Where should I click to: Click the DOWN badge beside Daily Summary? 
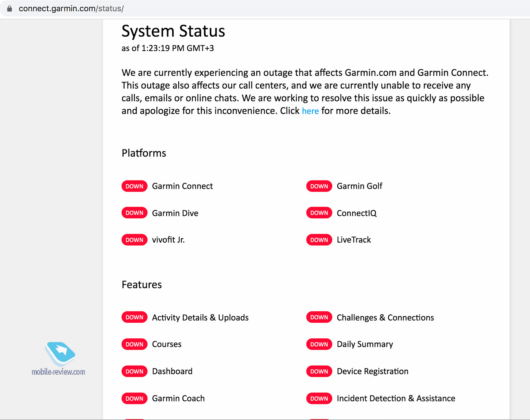(319, 344)
